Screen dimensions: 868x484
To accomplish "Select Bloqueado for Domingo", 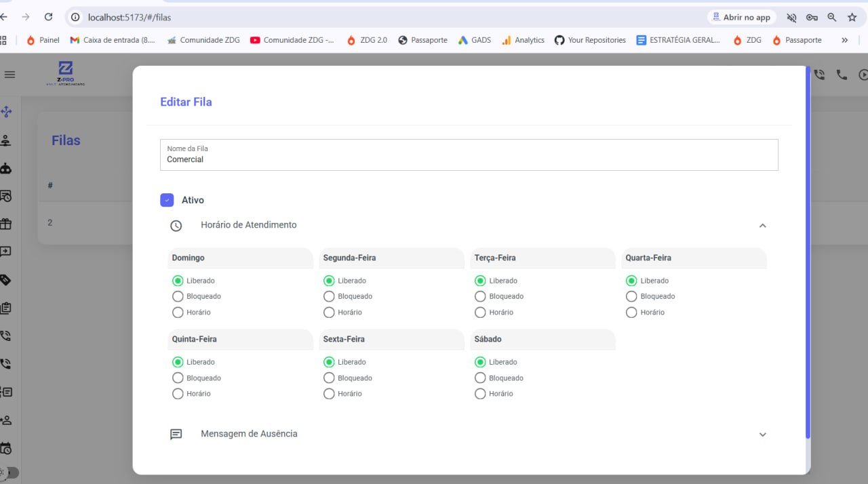I will [178, 296].
